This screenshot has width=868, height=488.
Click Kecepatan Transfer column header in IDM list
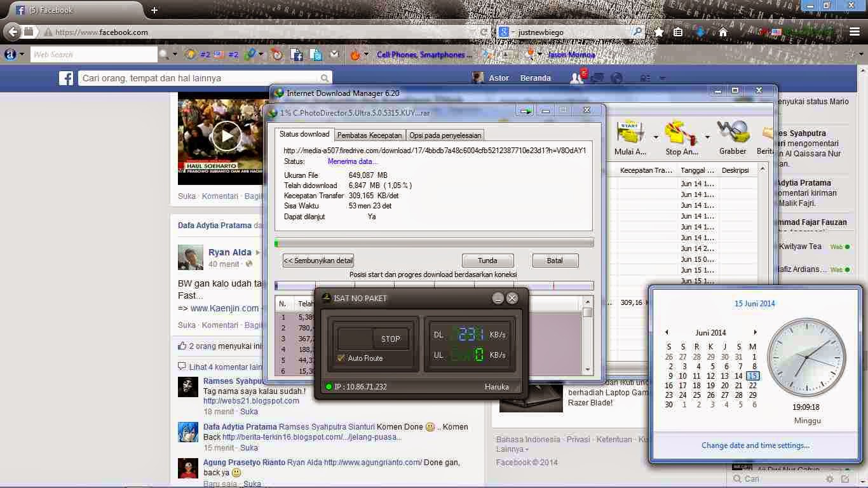click(646, 170)
